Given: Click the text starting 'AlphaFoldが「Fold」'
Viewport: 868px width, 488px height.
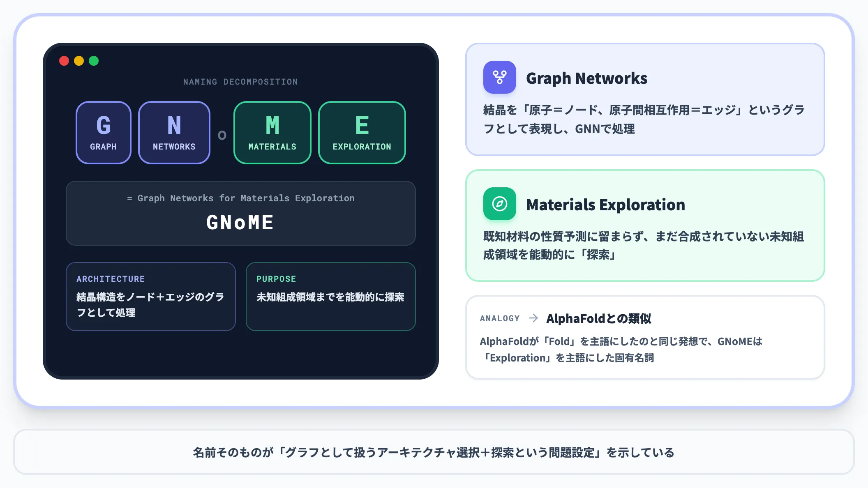Looking at the screenshot, I should 621,350.
